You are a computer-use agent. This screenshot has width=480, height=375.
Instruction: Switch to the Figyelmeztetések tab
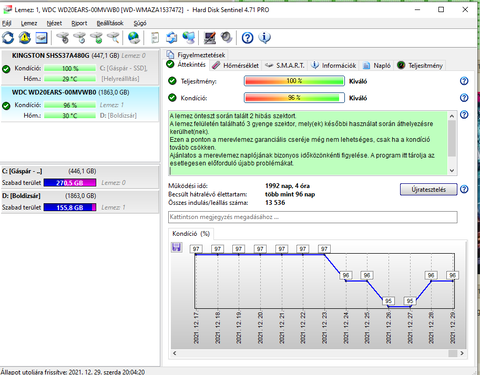pos(196,55)
